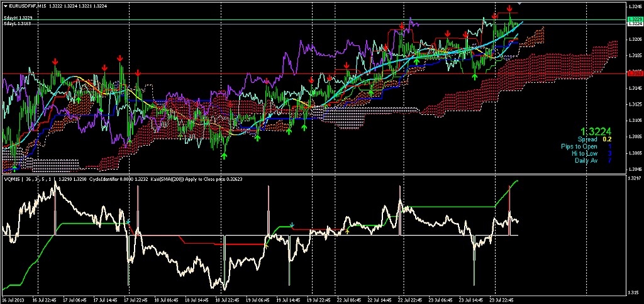Click the topmost red sell arrow at the far right
The height and width of the screenshot is (304, 644).
coord(509,9)
